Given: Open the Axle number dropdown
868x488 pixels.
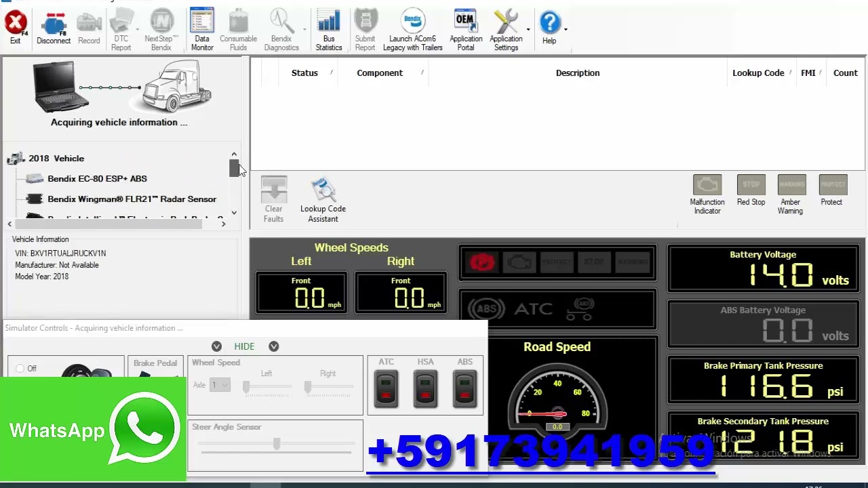Looking at the screenshot, I should (x=220, y=385).
